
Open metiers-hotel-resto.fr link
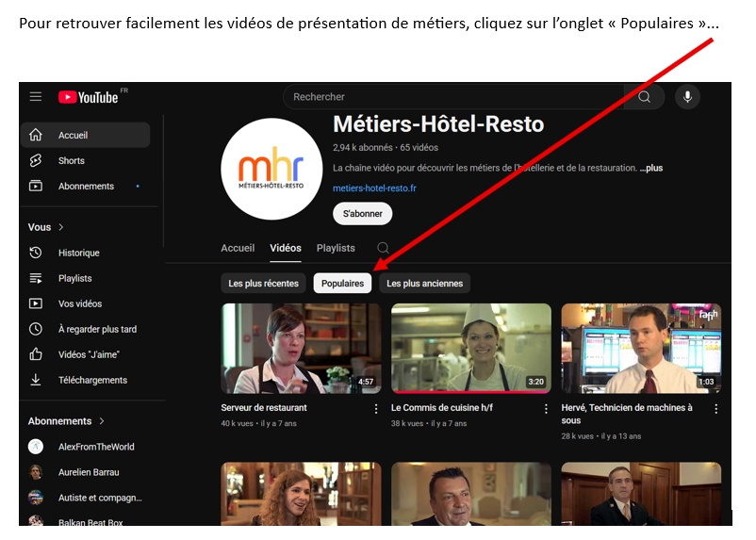374,188
